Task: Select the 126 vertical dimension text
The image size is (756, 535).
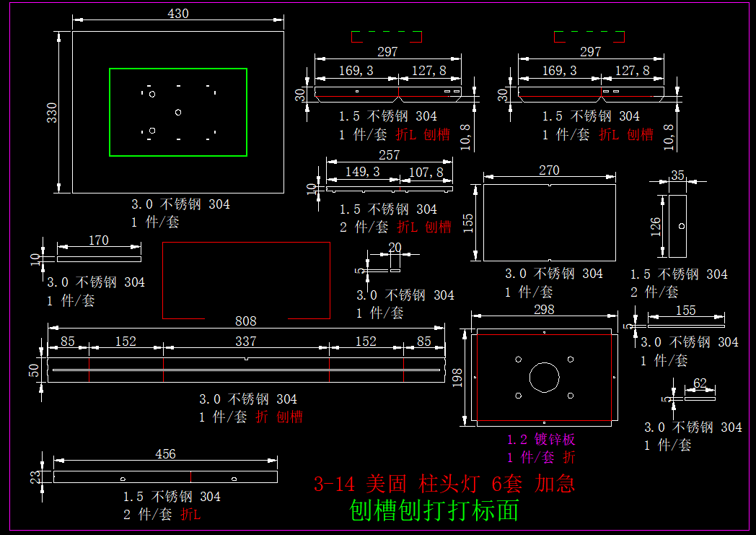Action: coord(656,226)
